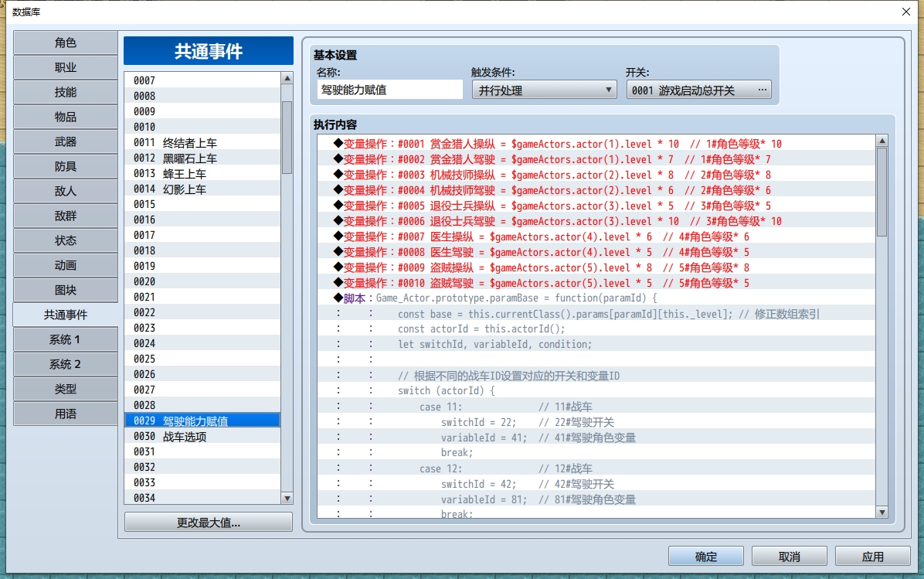The image size is (924, 579).
Task: Go to the 敌群 tab
Action: point(66,216)
